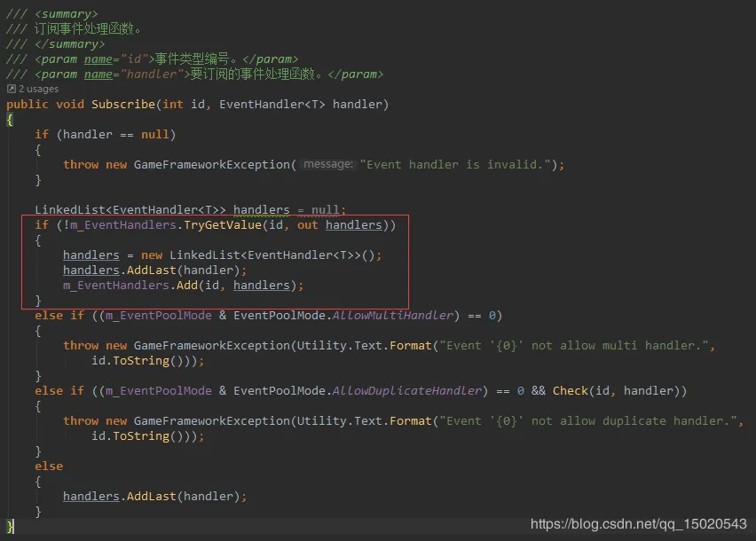Click 'EventHandler<T>' in the method signature

tap(272, 104)
